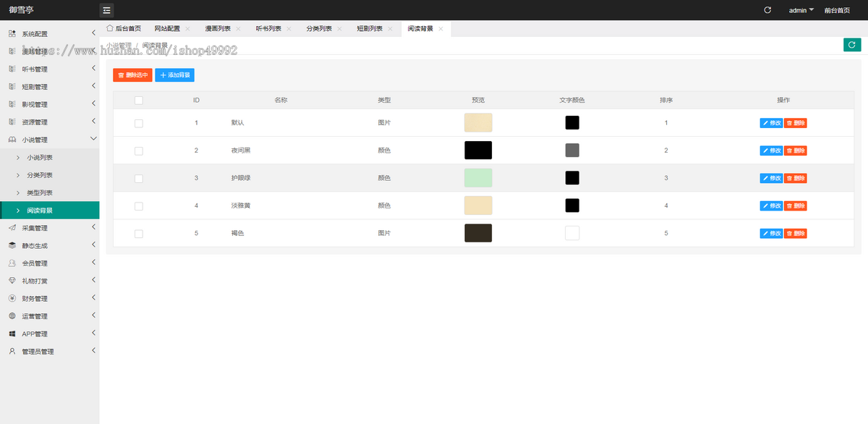Tick the checkbox for the 夜间黑 row
The width and height of the screenshot is (868, 424).
click(x=139, y=150)
